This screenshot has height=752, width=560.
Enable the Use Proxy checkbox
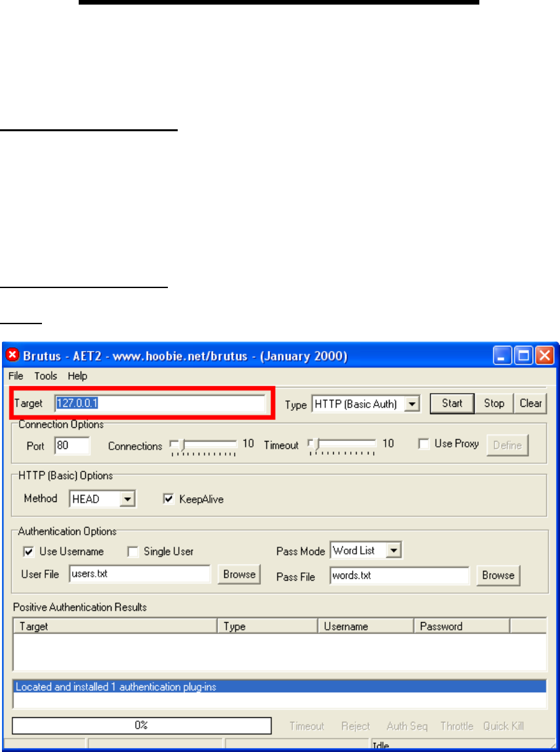pos(424,444)
